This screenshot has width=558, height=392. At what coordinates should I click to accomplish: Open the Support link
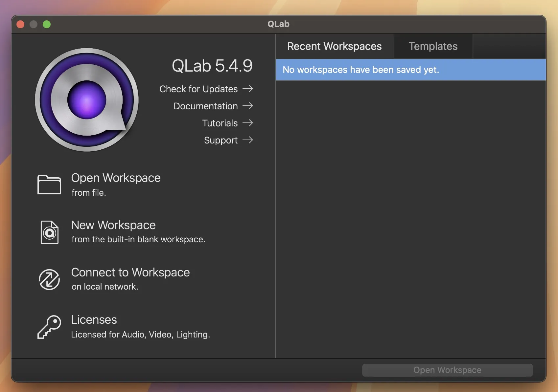coord(221,140)
